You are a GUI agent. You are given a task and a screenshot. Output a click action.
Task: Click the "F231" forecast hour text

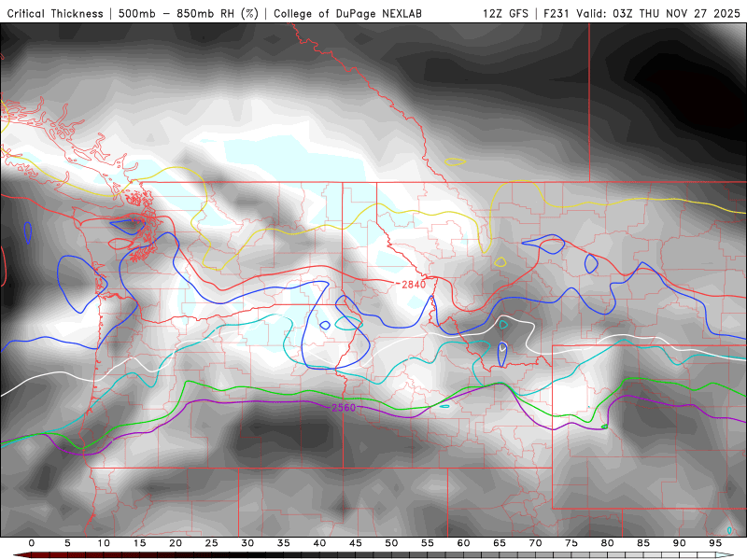[557, 13]
